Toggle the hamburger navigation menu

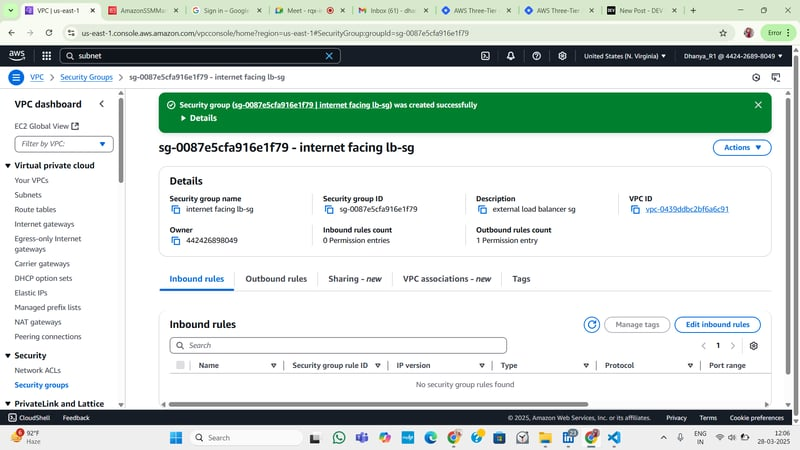coord(16,77)
